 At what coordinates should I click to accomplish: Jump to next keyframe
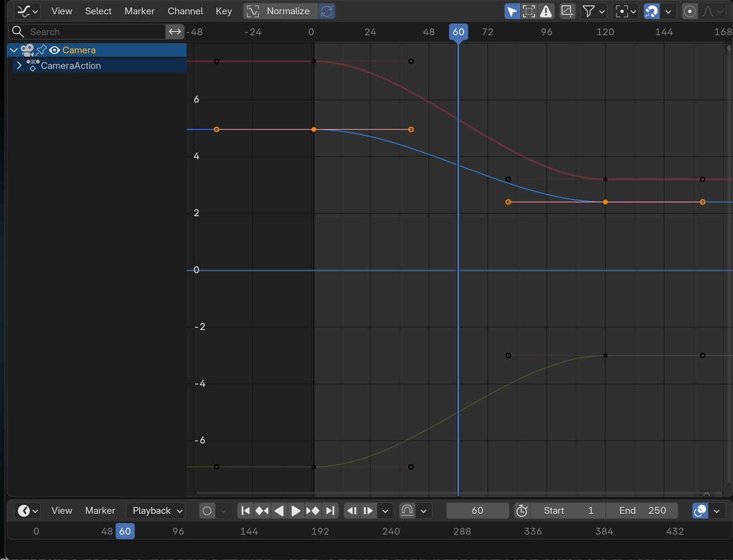pyautogui.click(x=312, y=511)
